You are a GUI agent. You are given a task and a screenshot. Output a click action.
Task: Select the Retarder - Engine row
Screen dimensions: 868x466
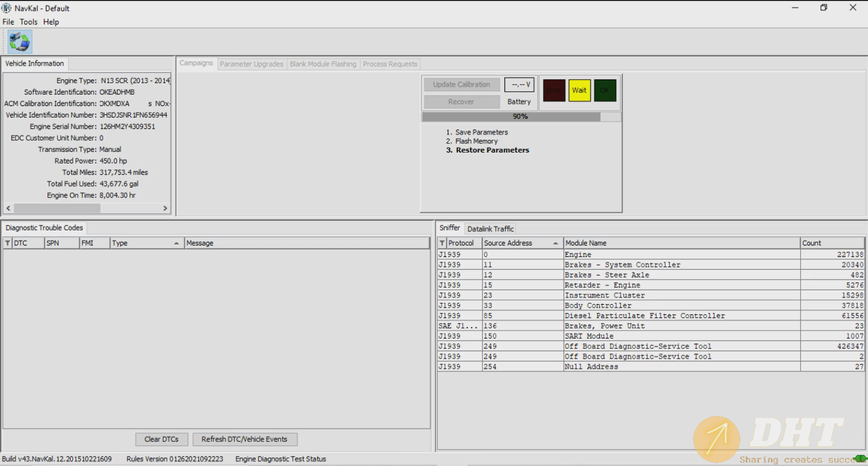click(651, 285)
